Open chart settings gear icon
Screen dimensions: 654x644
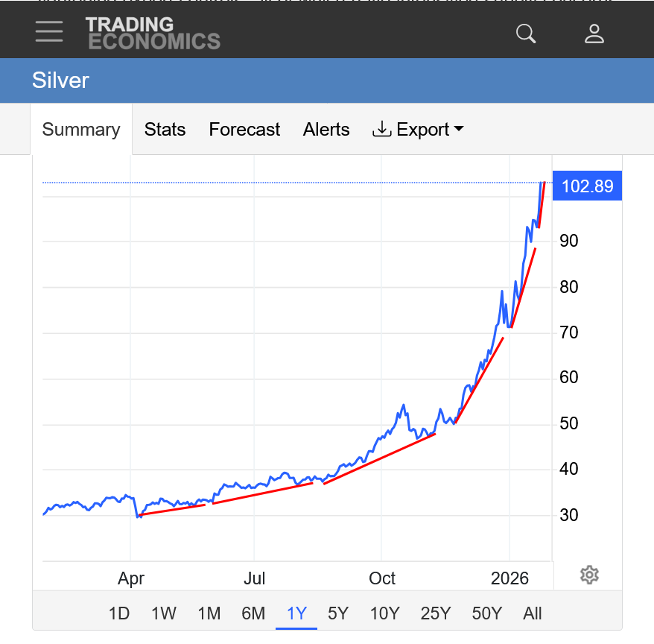(589, 575)
